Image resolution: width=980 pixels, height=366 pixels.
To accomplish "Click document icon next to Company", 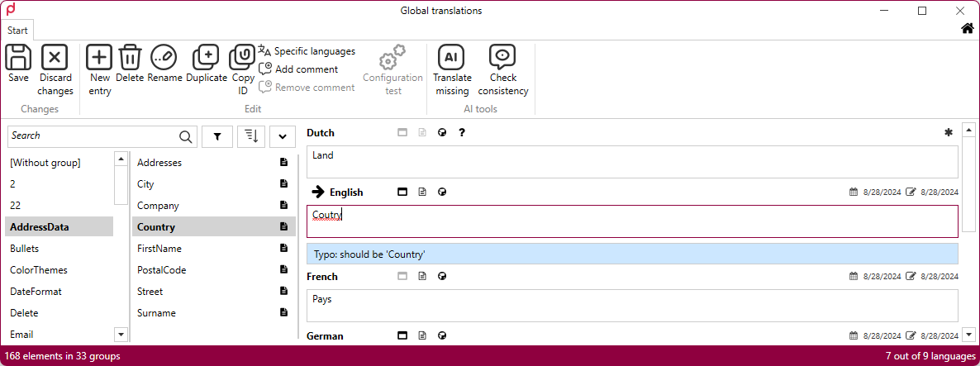I will (x=284, y=205).
